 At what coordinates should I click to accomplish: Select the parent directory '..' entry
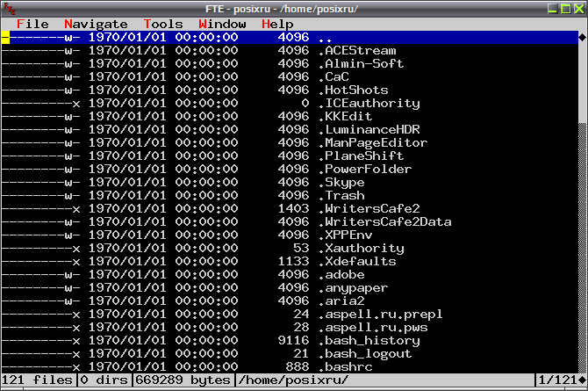coord(290,37)
